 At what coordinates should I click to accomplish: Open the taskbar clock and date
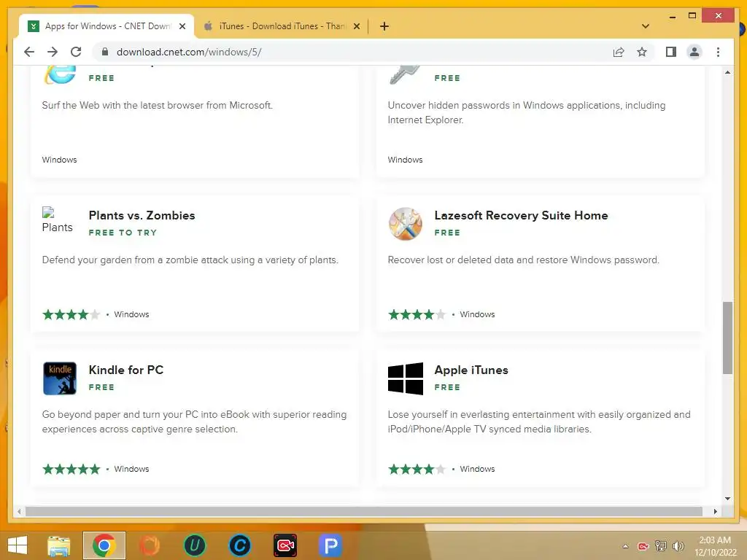[x=716, y=546]
